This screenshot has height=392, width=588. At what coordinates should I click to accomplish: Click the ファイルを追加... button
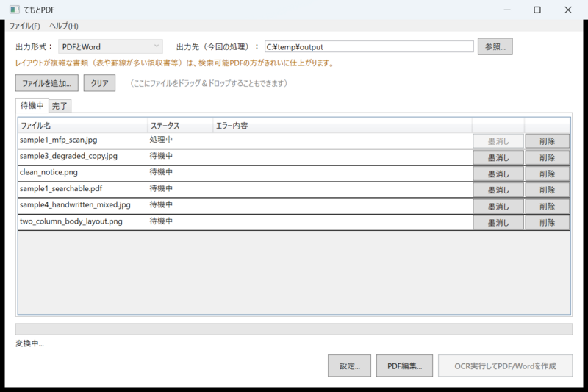point(47,83)
